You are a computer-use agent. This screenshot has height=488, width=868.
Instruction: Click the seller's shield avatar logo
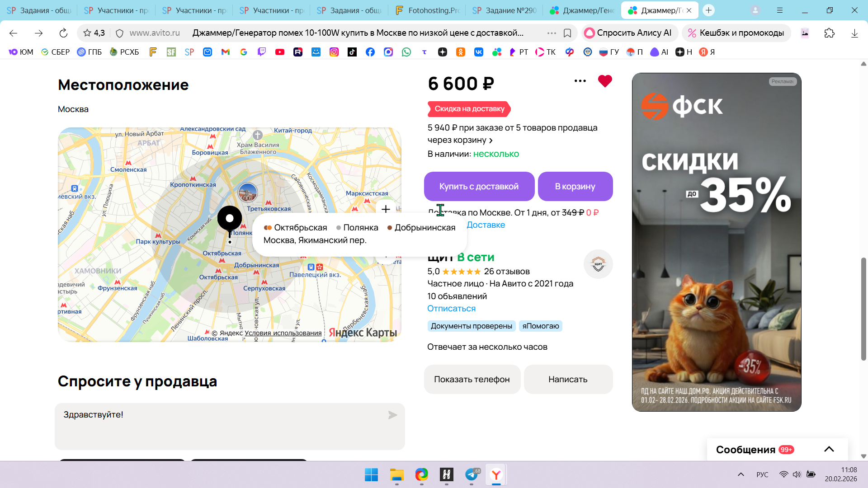[598, 264]
